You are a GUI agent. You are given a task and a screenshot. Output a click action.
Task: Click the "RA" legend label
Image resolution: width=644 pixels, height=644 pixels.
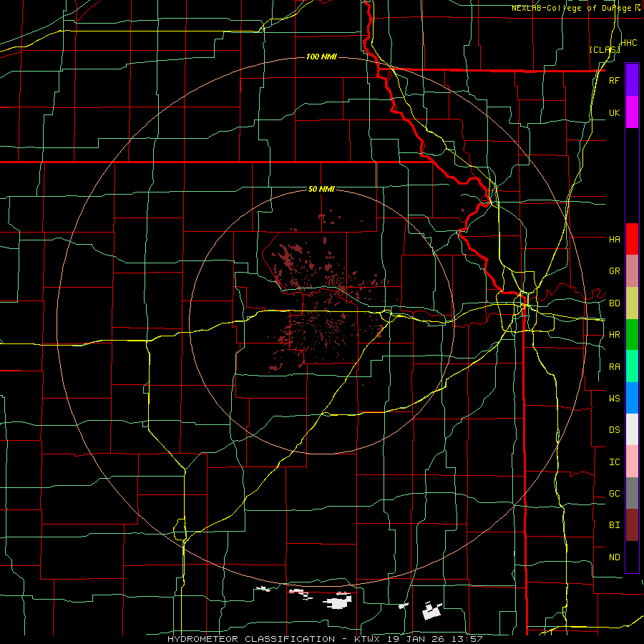pyautogui.click(x=614, y=367)
